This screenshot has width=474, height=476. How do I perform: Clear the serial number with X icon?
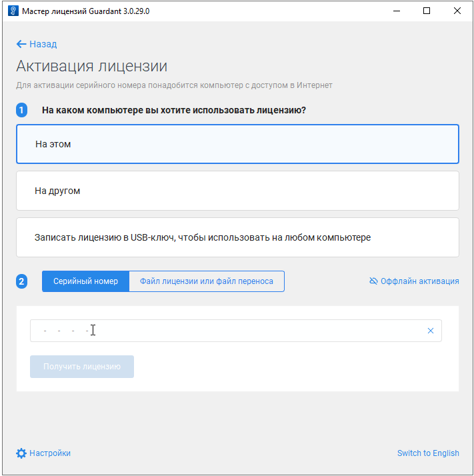(x=430, y=331)
